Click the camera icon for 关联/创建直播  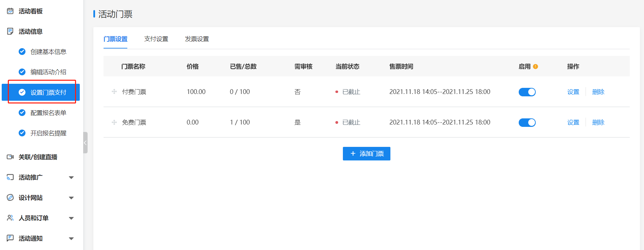10,157
